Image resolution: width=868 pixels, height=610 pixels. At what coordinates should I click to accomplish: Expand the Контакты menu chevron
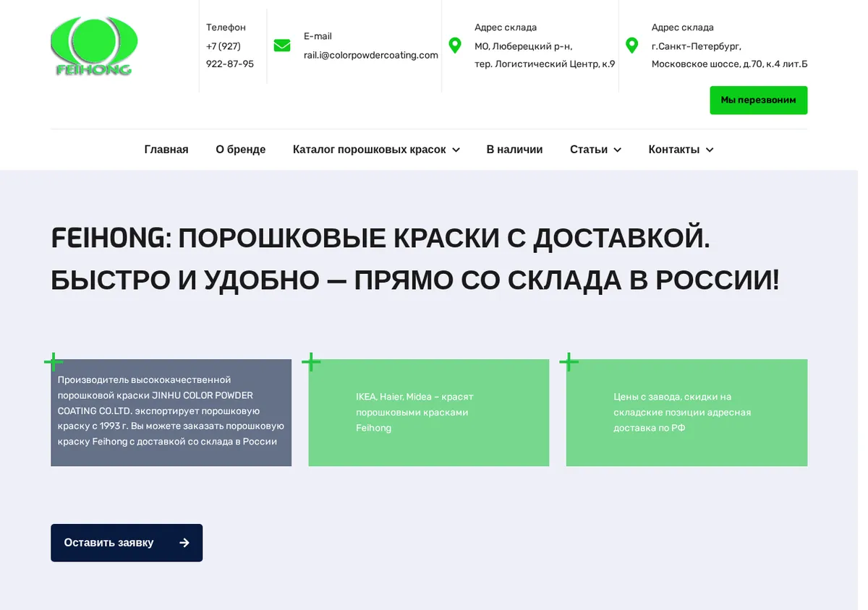pos(710,150)
